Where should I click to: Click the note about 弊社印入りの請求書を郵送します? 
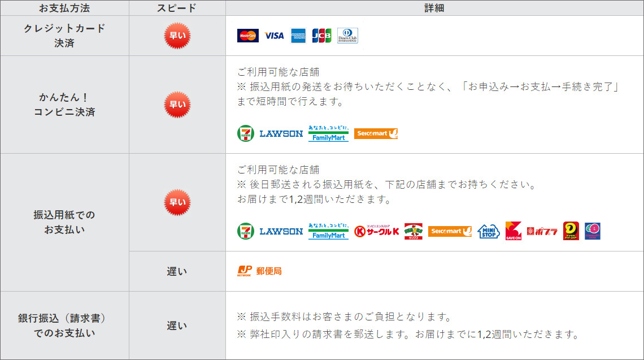pyautogui.click(x=408, y=335)
